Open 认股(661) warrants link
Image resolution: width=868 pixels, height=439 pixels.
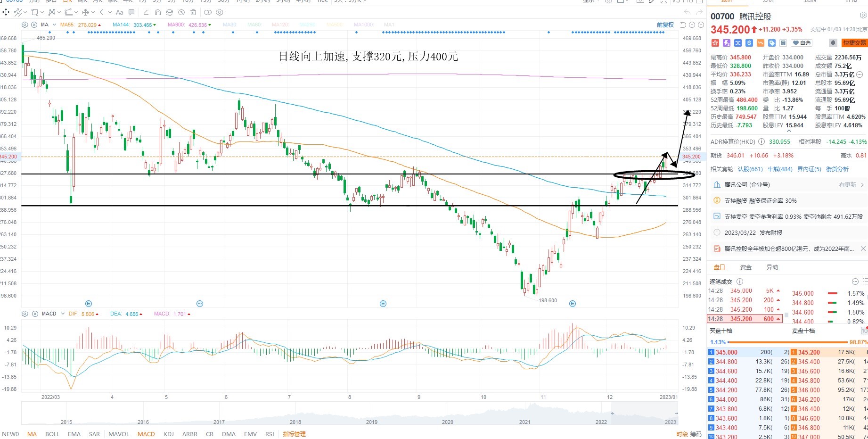click(x=750, y=169)
